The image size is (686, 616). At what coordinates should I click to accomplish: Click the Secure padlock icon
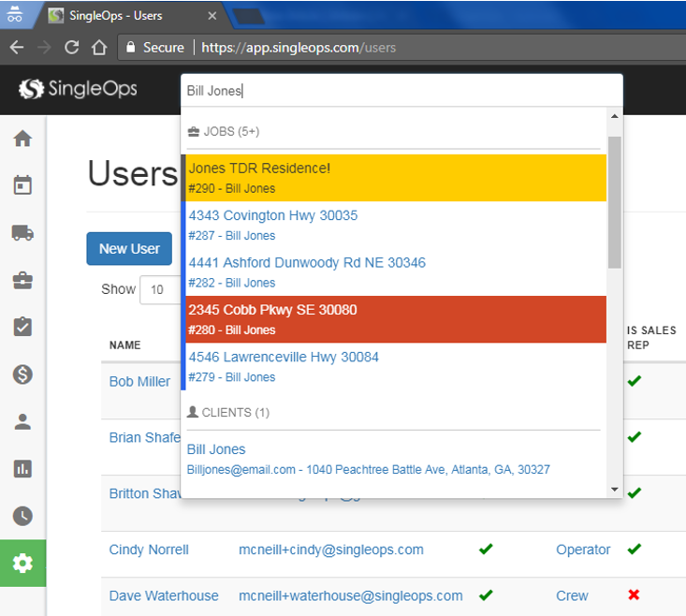coord(130,47)
